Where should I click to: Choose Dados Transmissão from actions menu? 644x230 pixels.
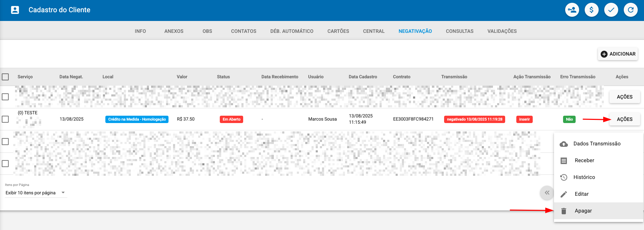599,144
